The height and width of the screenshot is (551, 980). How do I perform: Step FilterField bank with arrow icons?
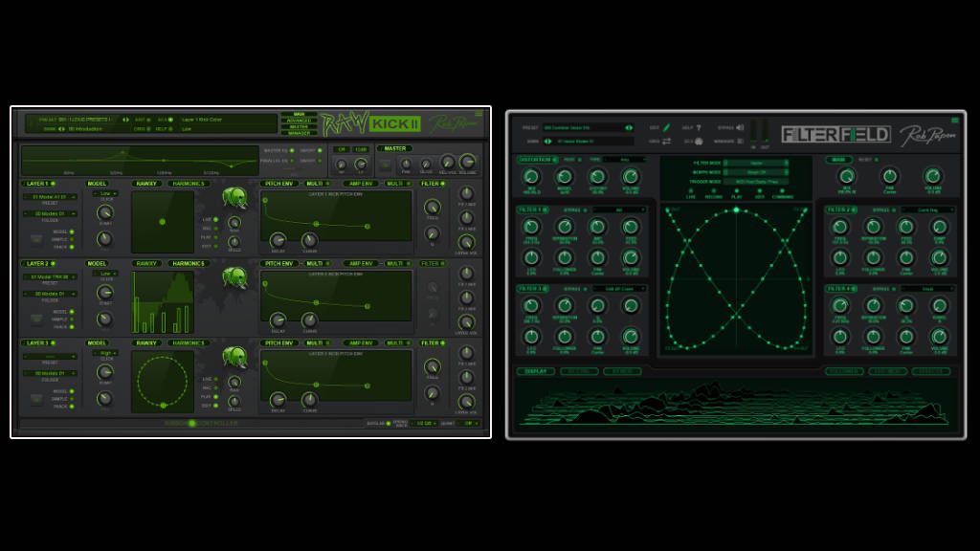547,142
